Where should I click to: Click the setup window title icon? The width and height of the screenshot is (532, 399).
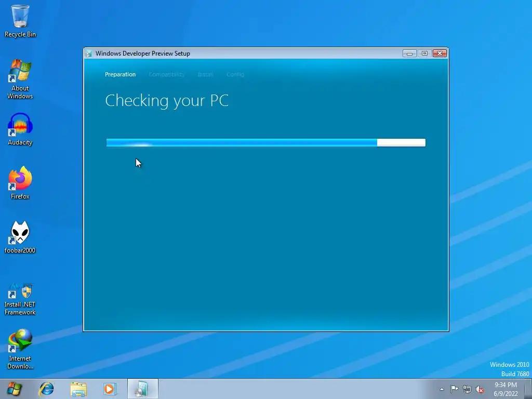(x=89, y=54)
